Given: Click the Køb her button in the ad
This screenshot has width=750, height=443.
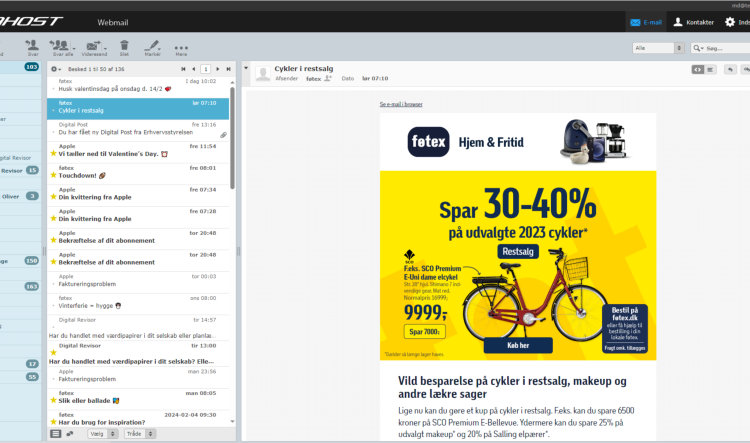Looking at the screenshot, I should point(518,345).
